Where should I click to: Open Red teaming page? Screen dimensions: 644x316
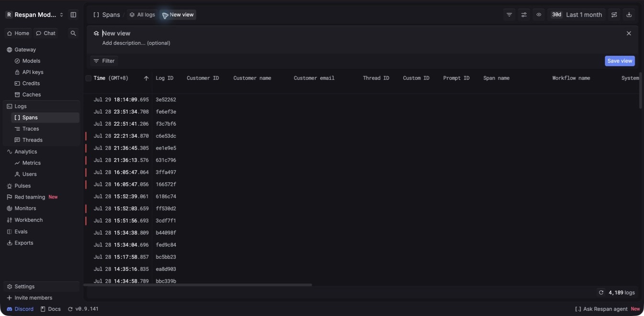[30, 197]
